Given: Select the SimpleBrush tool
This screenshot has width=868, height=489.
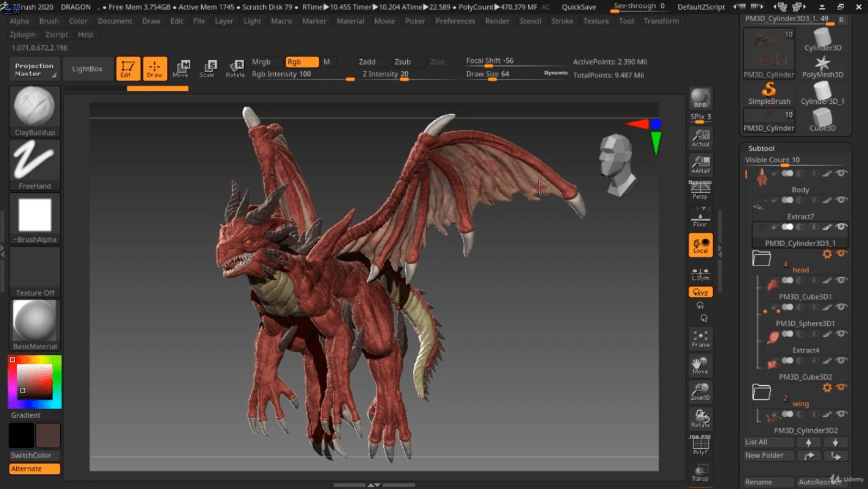Looking at the screenshot, I should point(769,93).
